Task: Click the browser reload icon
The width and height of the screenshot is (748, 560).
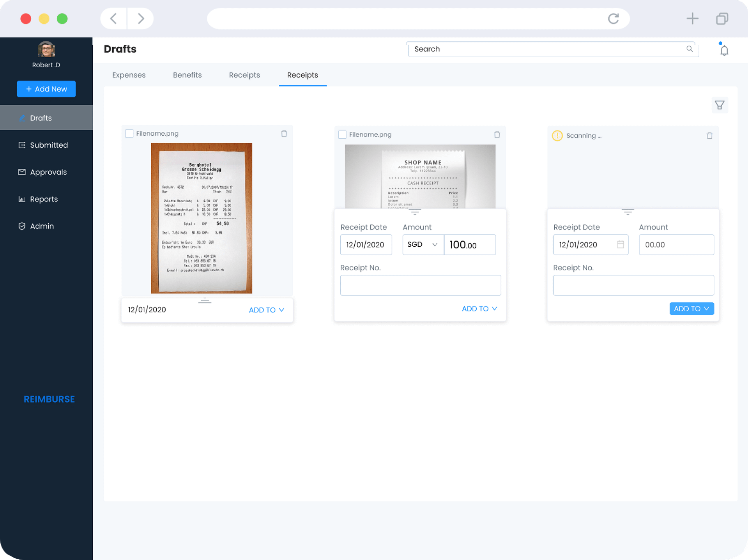Action: click(x=613, y=19)
